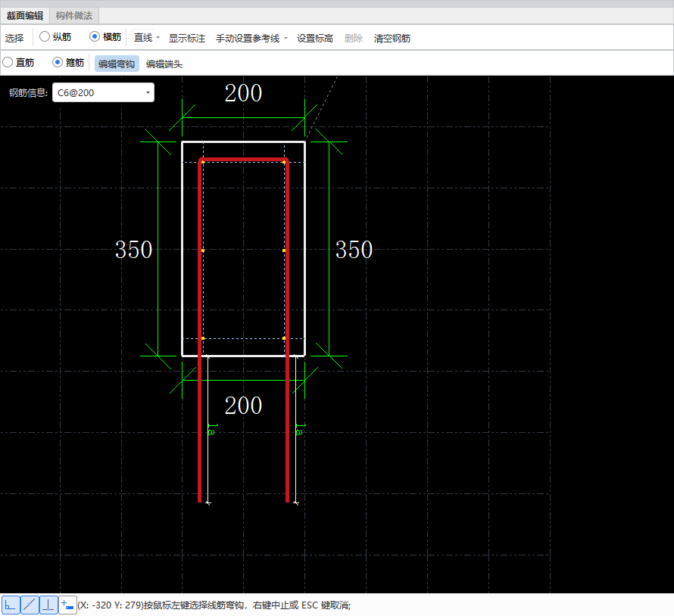674x616 pixels.
Task: Click the top horizontal red stirrup segment
Action: [x=243, y=160]
